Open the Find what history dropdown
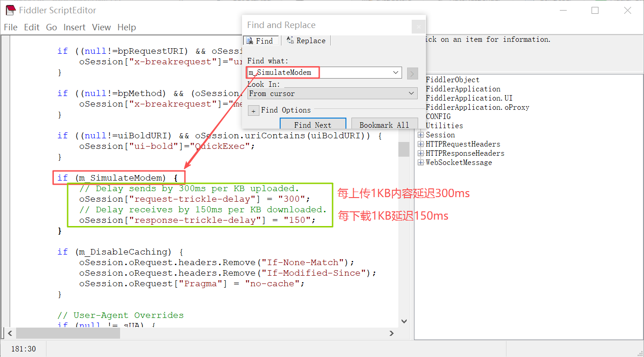This screenshot has width=644, height=357. click(x=396, y=73)
